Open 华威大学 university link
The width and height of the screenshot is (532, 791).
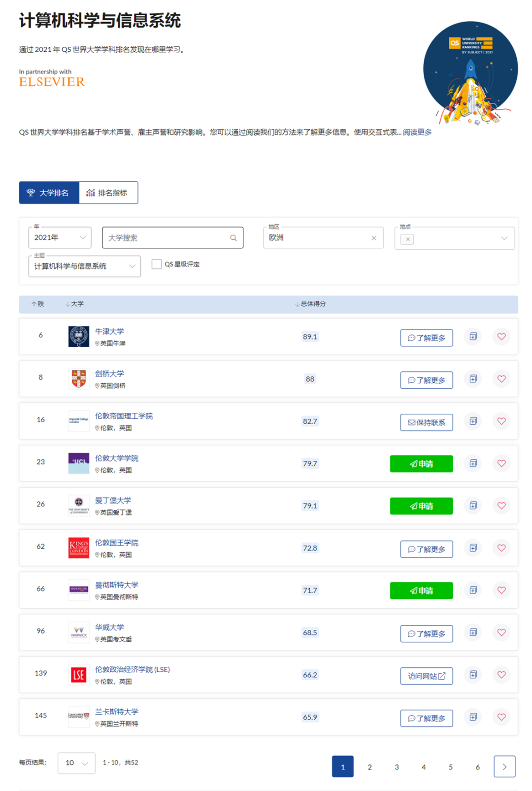[x=109, y=627]
